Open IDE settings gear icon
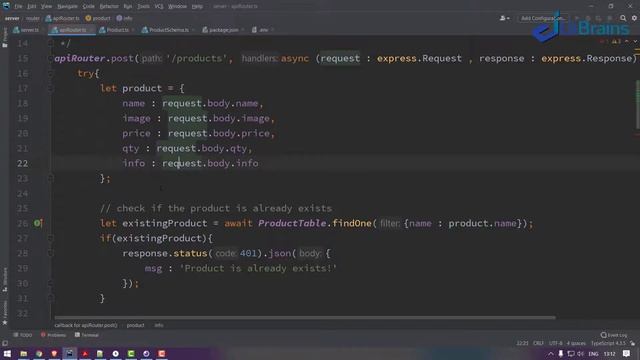This screenshot has width=640, height=360. [634, 18]
